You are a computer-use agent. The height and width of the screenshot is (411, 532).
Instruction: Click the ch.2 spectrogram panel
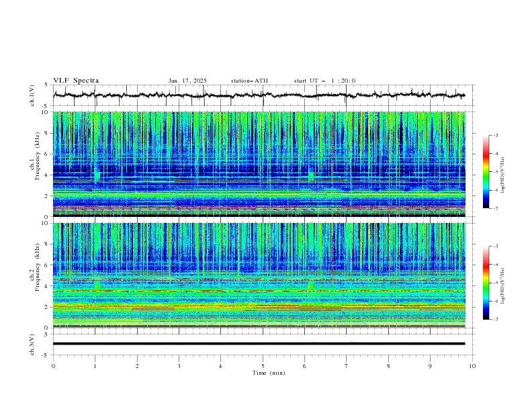point(259,275)
